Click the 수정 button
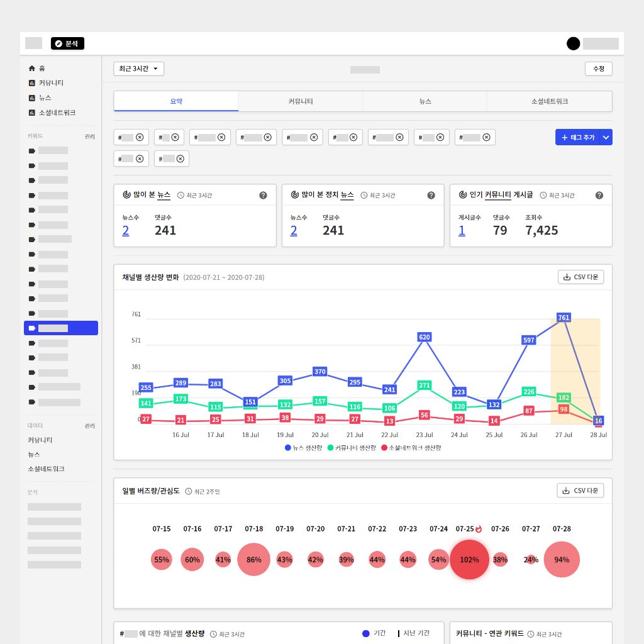Image resolution: width=644 pixels, height=644 pixels. [598, 69]
